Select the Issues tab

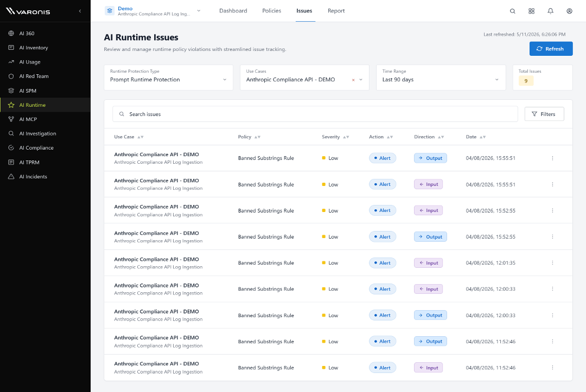[304, 11]
